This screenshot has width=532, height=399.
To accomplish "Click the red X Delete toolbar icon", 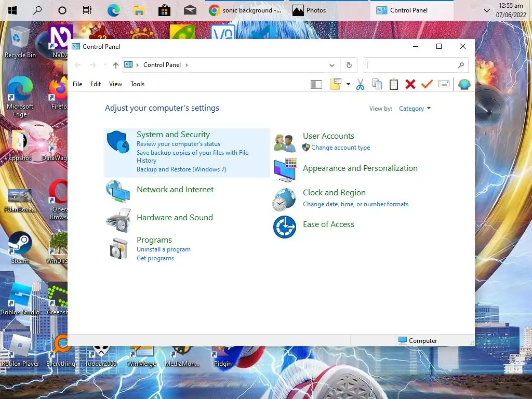I will click(410, 84).
